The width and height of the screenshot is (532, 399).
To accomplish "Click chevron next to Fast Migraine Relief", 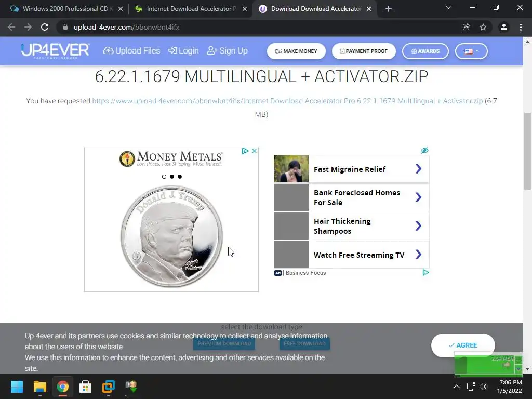I will [x=418, y=169].
